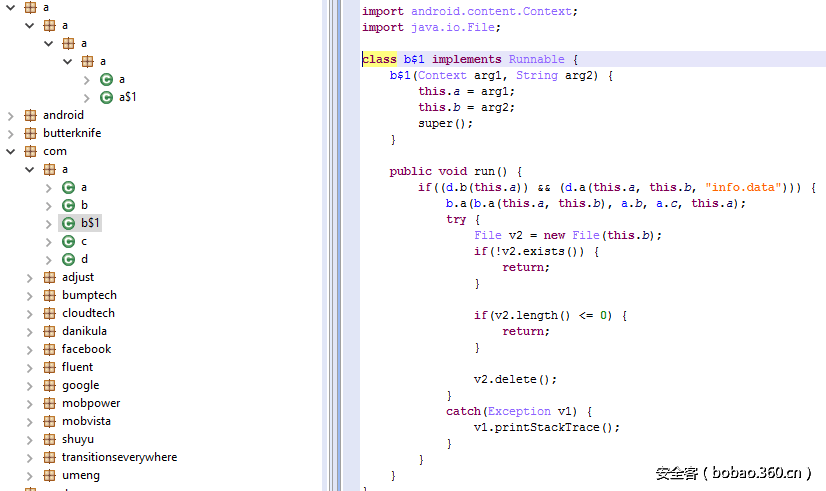Click the green class icon for a$1

tap(106, 97)
